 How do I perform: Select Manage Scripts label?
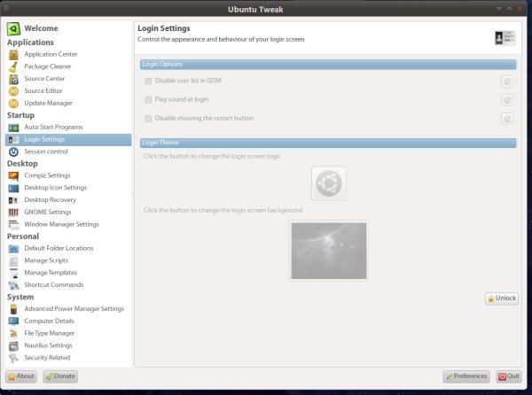tap(46, 260)
